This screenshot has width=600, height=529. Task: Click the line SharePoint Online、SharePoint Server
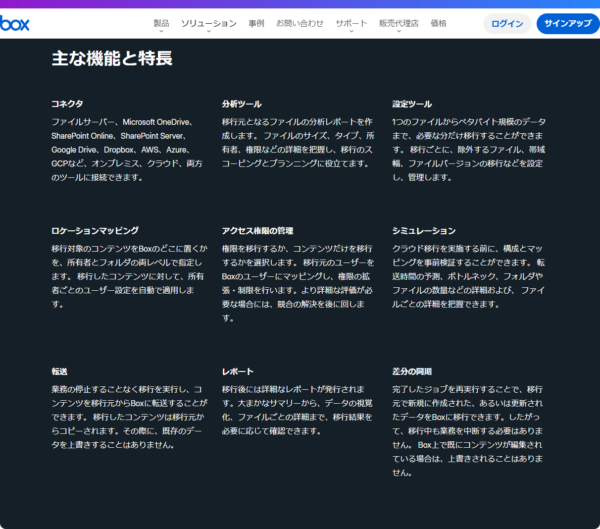pos(119,136)
